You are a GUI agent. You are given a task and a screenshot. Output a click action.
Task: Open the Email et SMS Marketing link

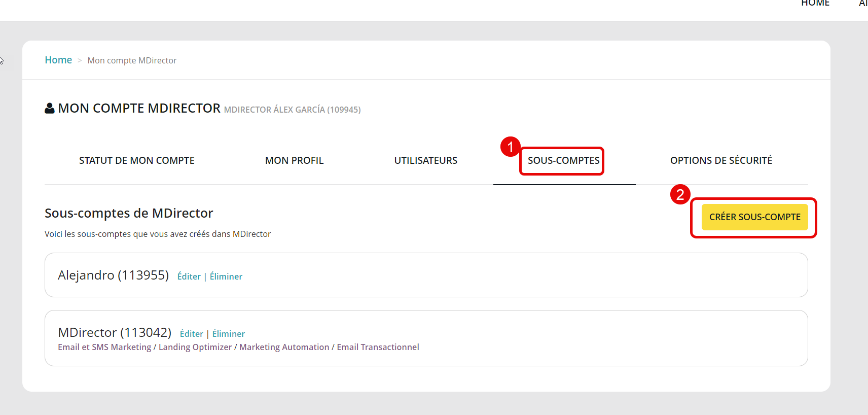(x=104, y=347)
